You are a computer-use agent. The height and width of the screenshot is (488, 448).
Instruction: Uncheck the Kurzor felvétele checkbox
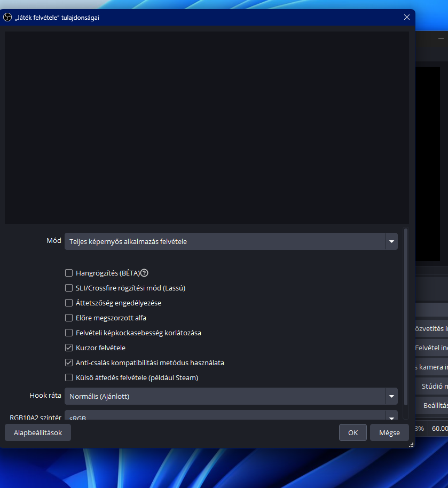click(x=69, y=348)
